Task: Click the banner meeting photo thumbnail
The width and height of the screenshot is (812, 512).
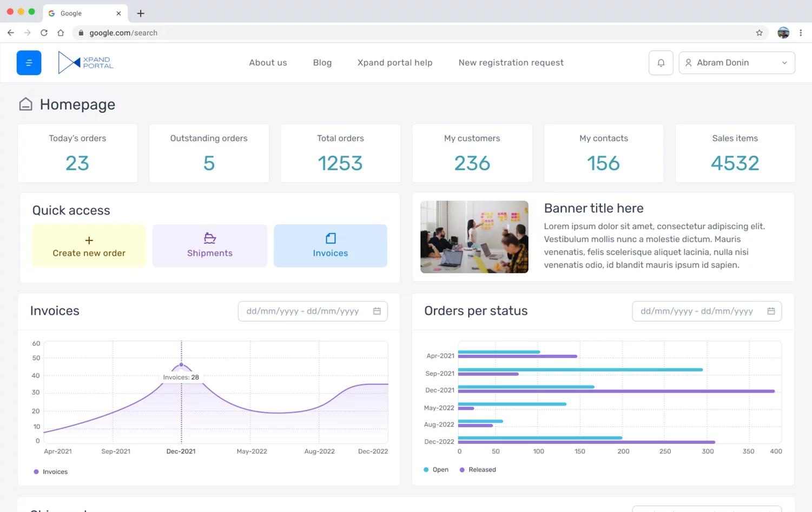Action: (474, 237)
